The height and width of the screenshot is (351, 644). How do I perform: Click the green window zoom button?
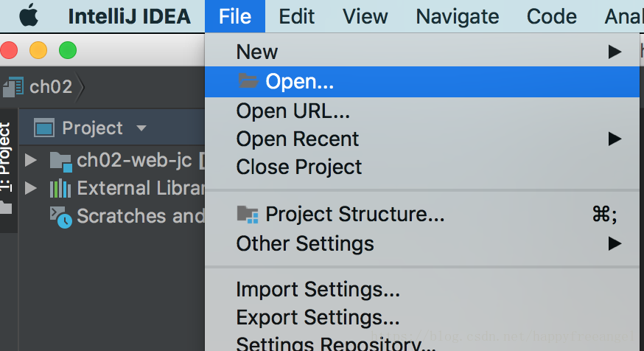coord(68,50)
